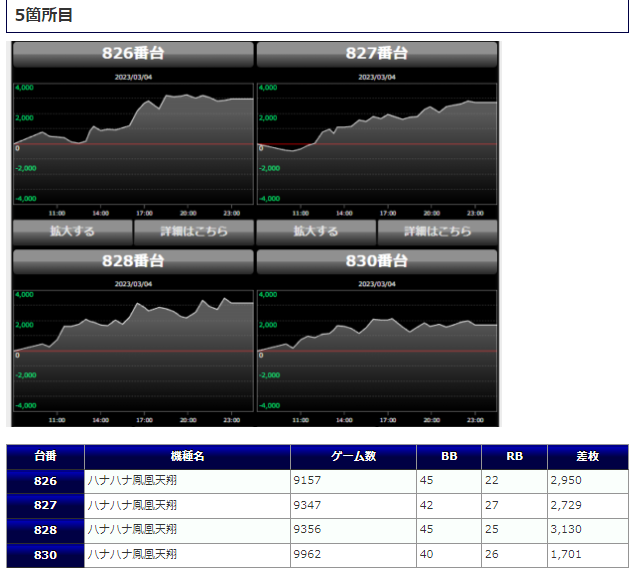Viewport: 630px width, 570px height.
Task: Click 詳細はこちら under the 827 graph
Action: click(x=438, y=232)
